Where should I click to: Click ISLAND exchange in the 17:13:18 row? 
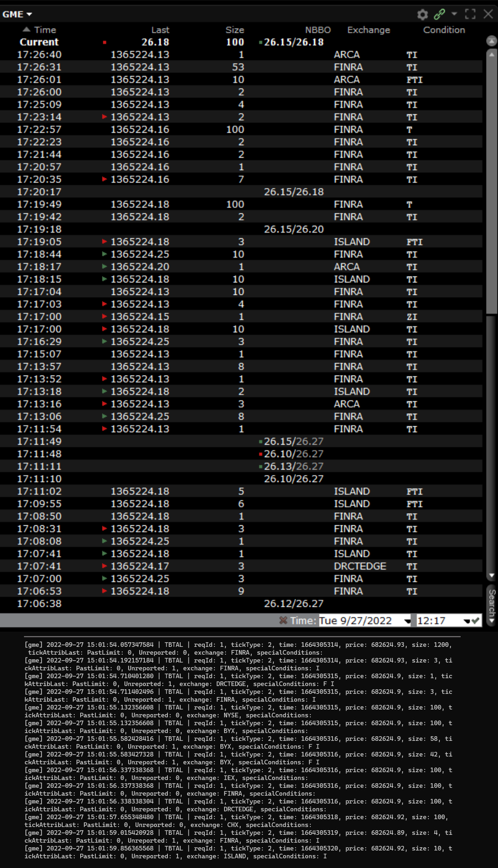tap(352, 391)
